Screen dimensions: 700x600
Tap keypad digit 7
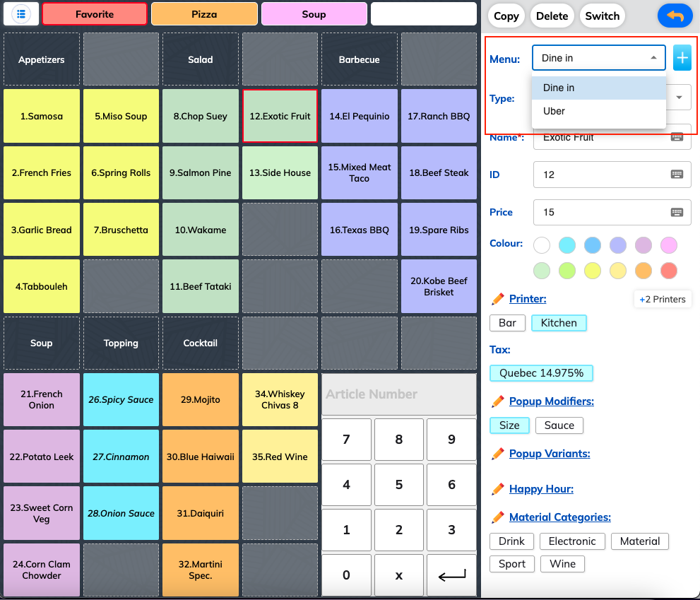coord(346,440)
